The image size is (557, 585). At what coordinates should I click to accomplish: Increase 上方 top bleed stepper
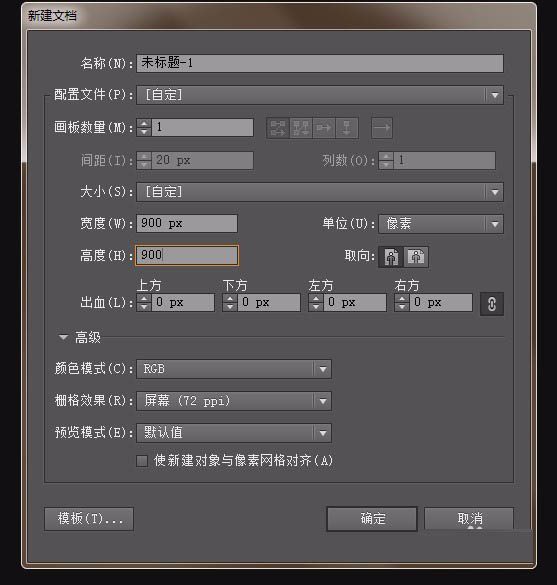(144, 298)
